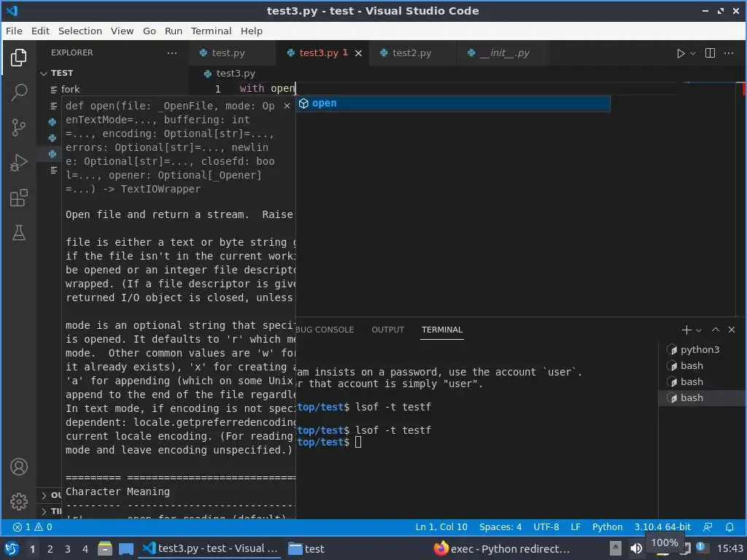Select the first bash terminal in list
747x560 pixels.
point(700,366)
